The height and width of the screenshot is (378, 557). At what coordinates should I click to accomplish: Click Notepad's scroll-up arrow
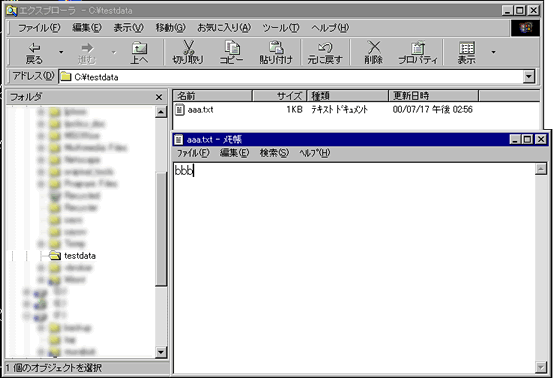[541, 169]
